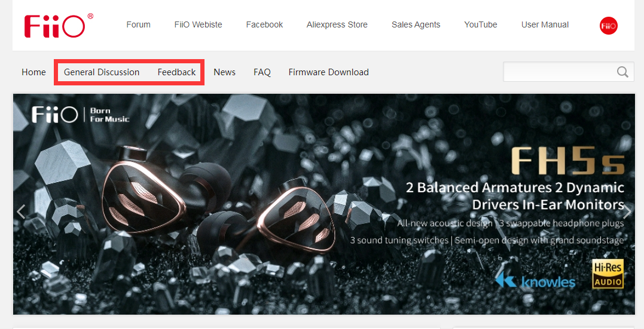Select the Home menu item
This screenshot has height=329, width=644.
pos(33,72)
